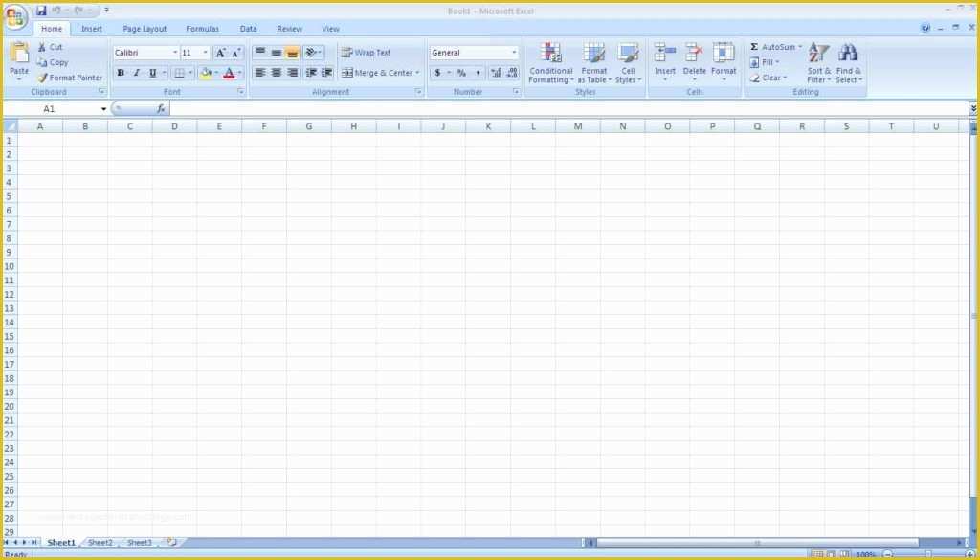Viewport: 980px width, 560px height.
Task: Select column D header
Action: pyautogui.click(x=174, y=126)
